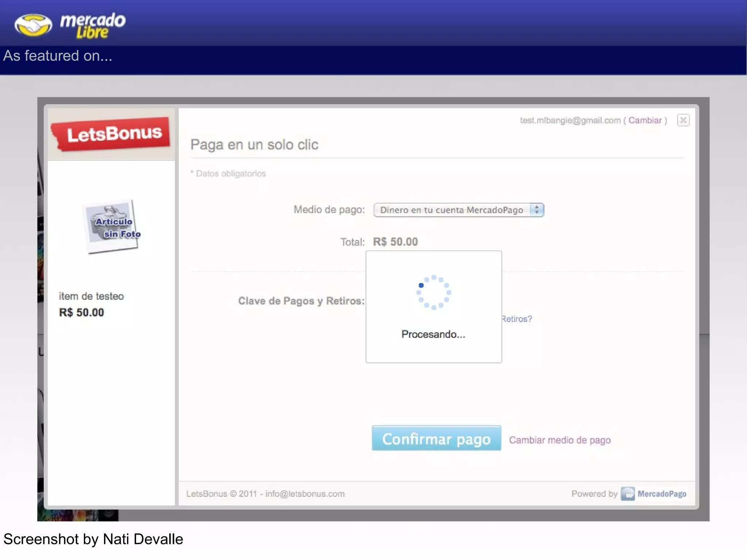Click the R$ 50.00 price under item de testeo
This screenshot has height=560, width=747.
[x=81, y=312]
